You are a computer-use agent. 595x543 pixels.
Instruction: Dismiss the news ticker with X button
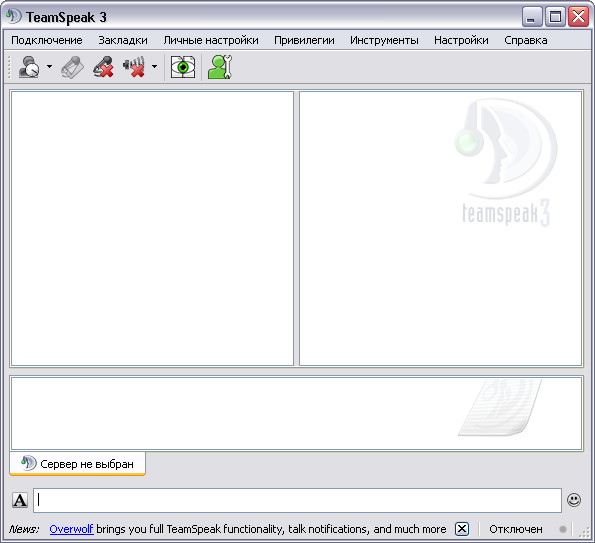pos(462,529)
